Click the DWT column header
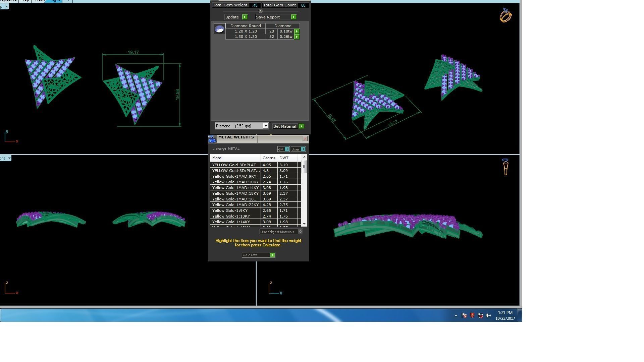Viewport: 644px width, 362px height. point(287,158)
